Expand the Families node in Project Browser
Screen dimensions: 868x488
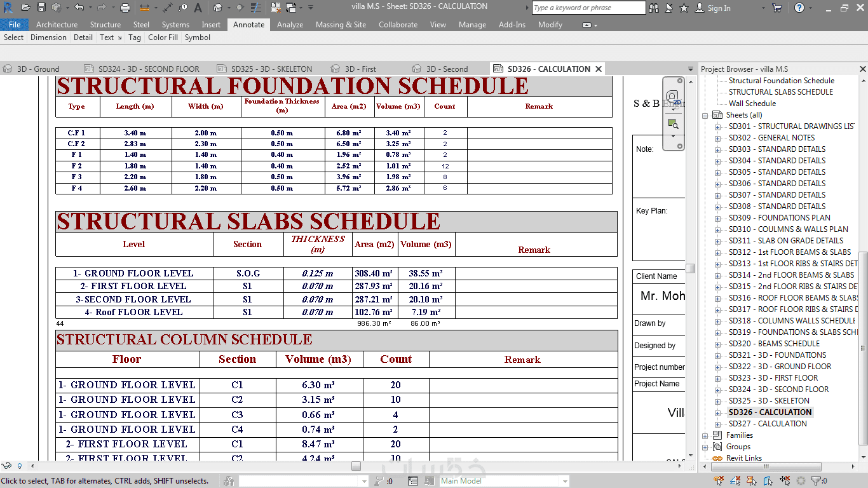coord(705,435)
